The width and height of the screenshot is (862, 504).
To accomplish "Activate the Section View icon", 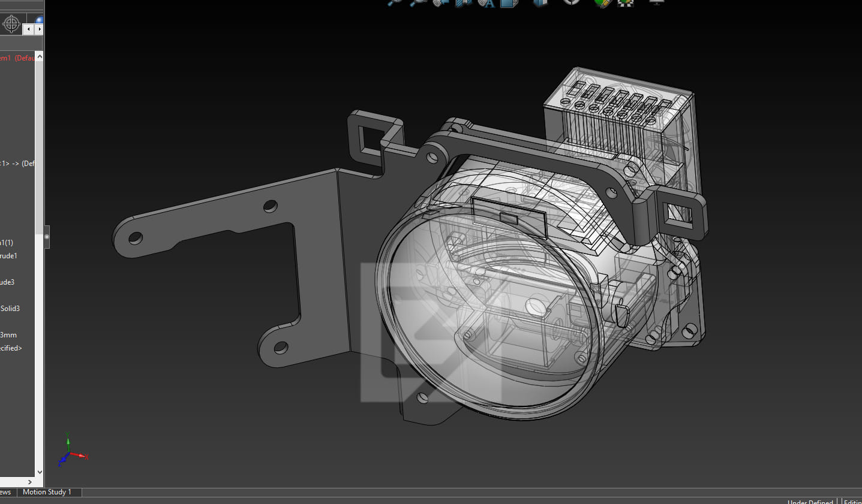I will 463,2.
